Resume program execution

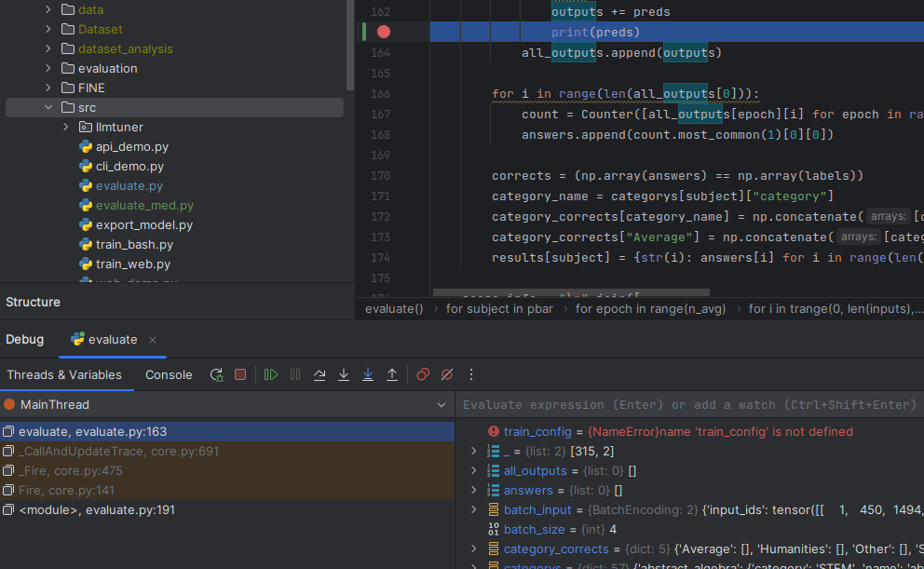click(270, 374)
